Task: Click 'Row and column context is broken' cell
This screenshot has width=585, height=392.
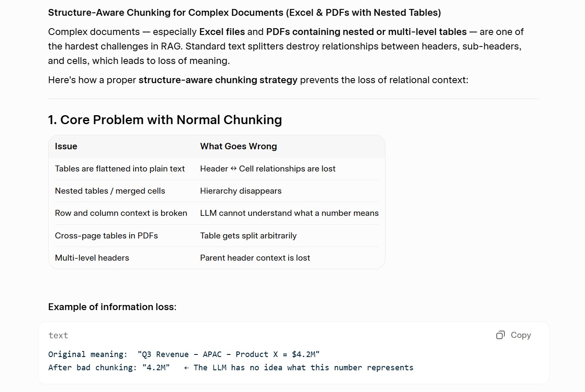Action: coord(121,213)
